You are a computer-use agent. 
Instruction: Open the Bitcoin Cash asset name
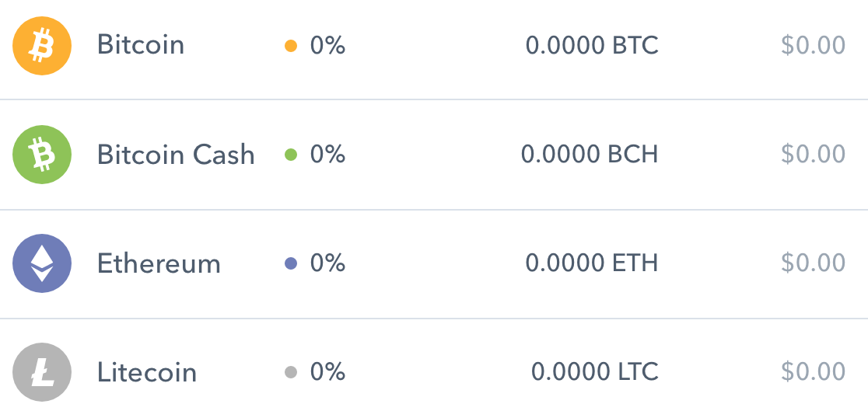tap(176, 155)
